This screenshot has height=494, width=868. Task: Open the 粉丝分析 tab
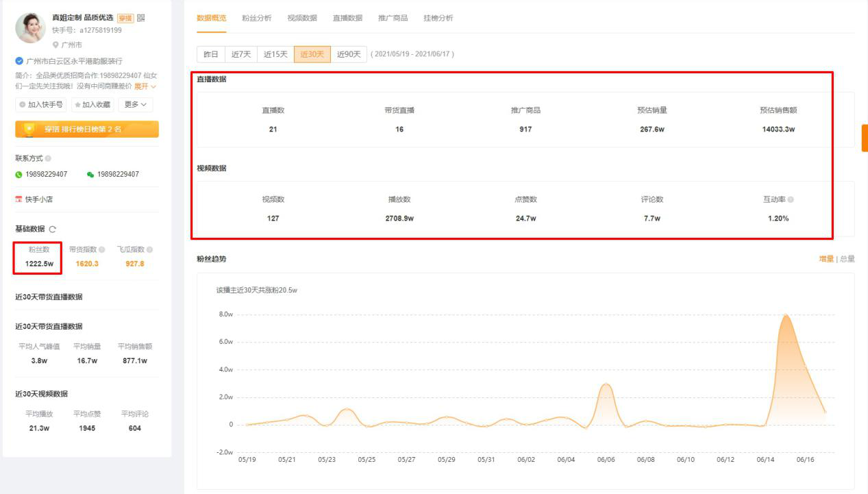256,18
